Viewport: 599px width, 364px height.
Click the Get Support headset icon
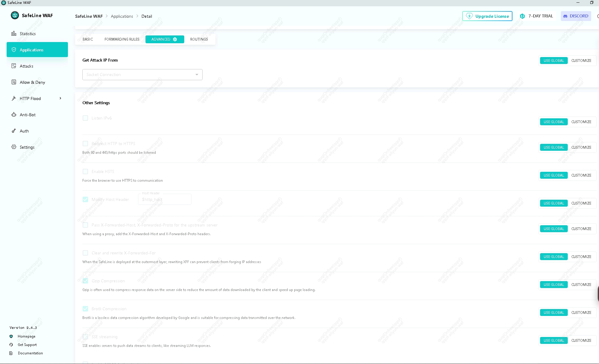(11, 345)
